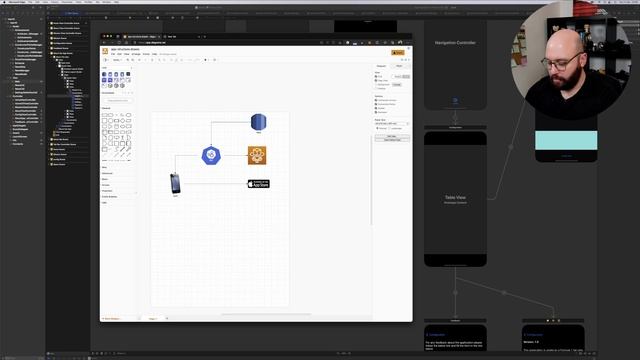Switch to the Style tab in format panel
This screenshot has width=640, height=360.
[x=399, y=66]
